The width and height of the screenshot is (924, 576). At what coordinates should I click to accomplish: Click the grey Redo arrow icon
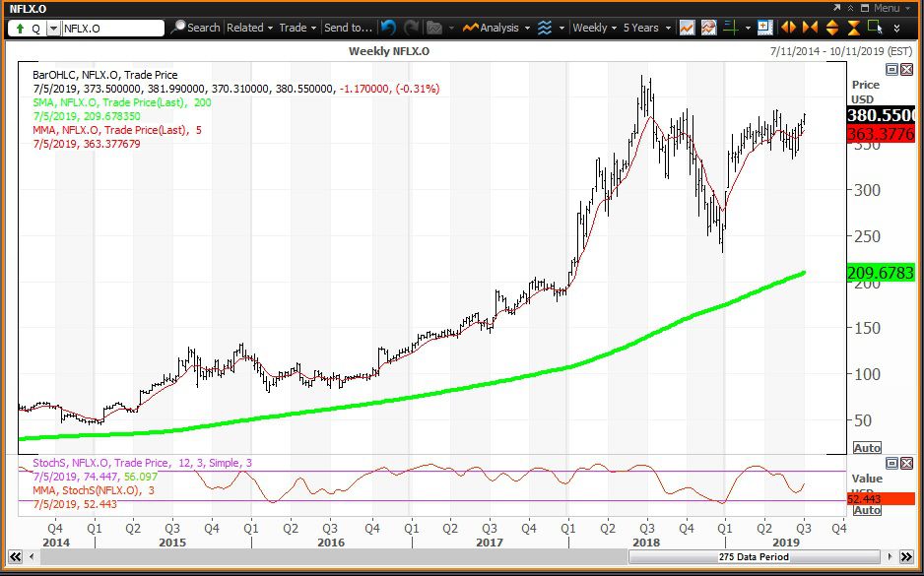click(412, 28)
